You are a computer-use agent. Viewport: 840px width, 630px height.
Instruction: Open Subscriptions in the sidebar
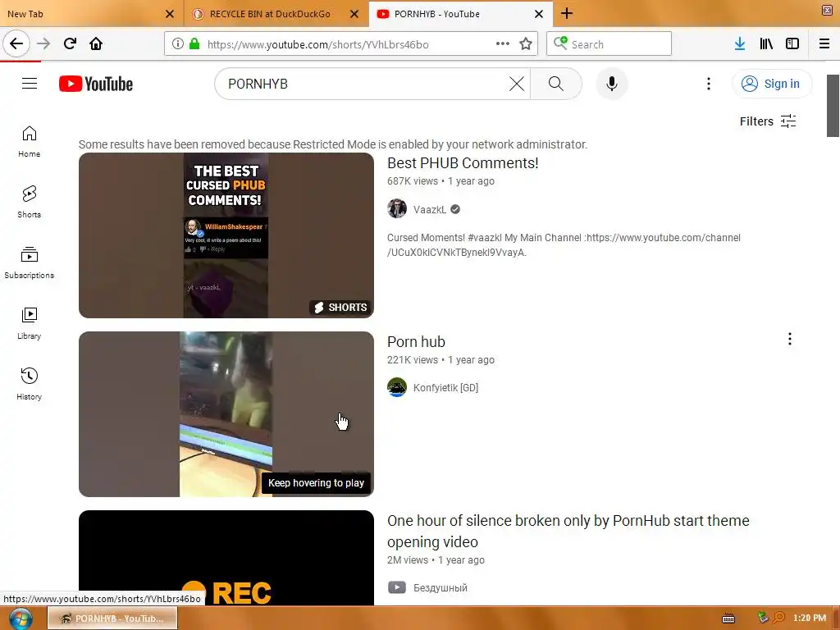(x=29, y=263)
